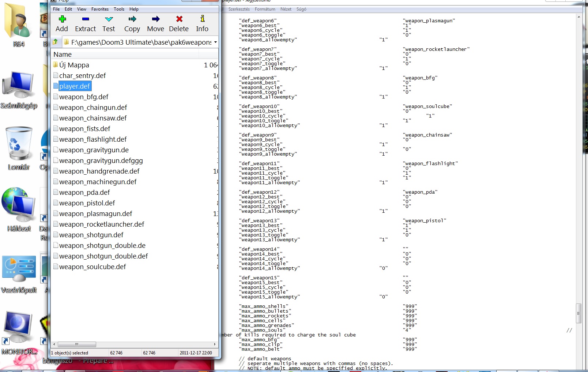Screen dimensions: 588x372
Task: Open Formátum menu in Notepad
Action: point(265,9)
